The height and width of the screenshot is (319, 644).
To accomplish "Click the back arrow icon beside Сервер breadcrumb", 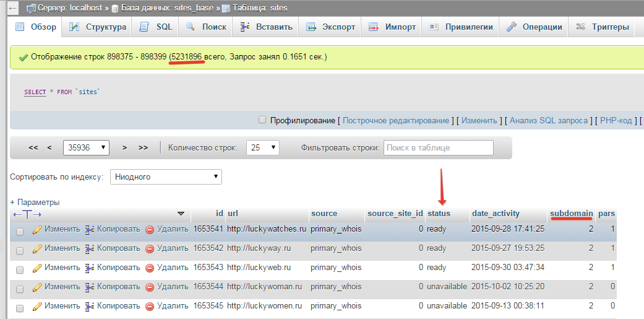I will 13,8.
